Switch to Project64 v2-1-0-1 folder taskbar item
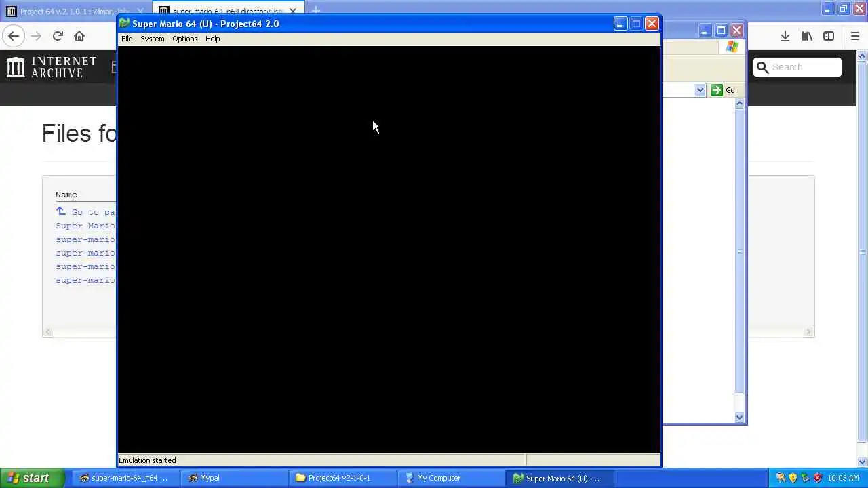868x488 pixels. coord(342,478)
